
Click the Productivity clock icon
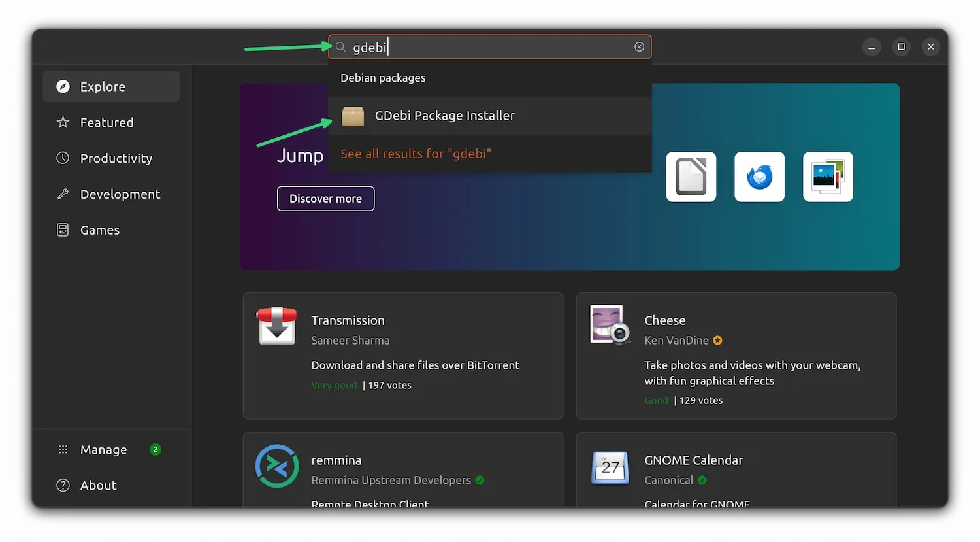point(63,158)
